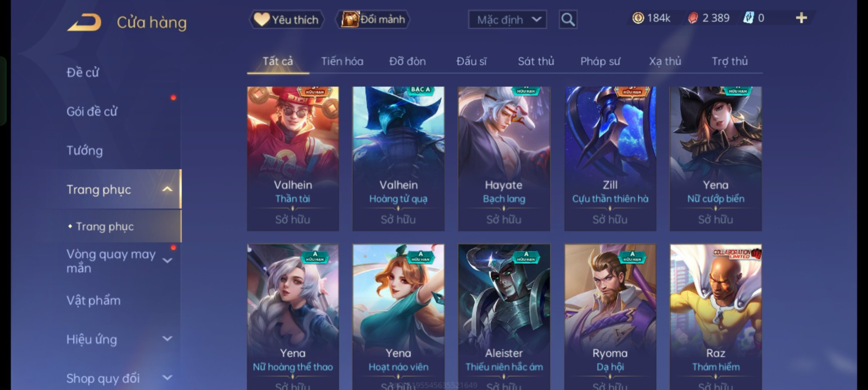Expand the Hiệu ứng sidebar section

tap(167, 339)
